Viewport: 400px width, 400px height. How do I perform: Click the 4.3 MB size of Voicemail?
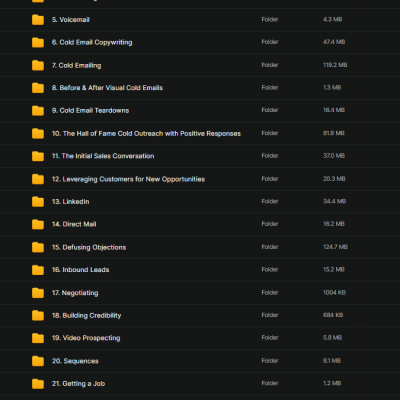[x=332, y=19]
